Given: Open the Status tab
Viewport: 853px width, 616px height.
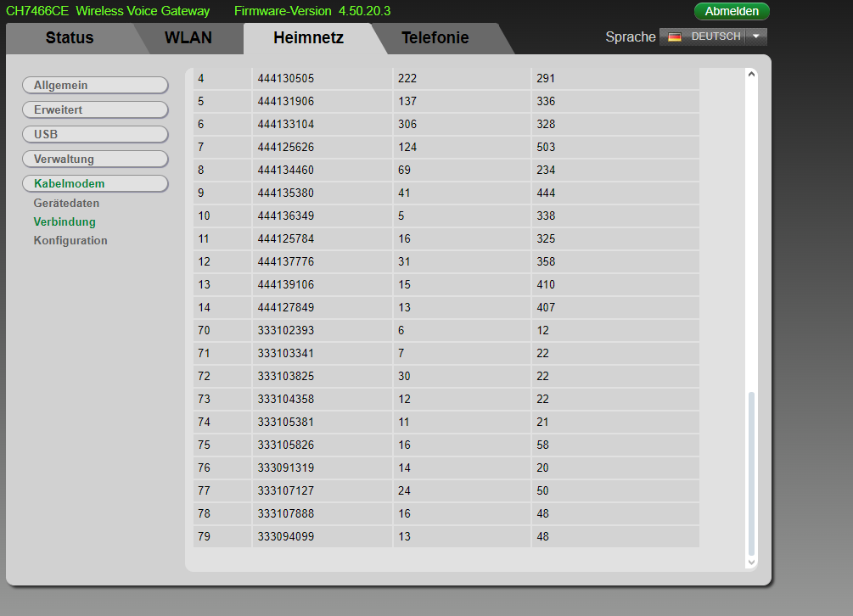Looking at the screenshot, I should pyautogui.click(x=70, y=37).
